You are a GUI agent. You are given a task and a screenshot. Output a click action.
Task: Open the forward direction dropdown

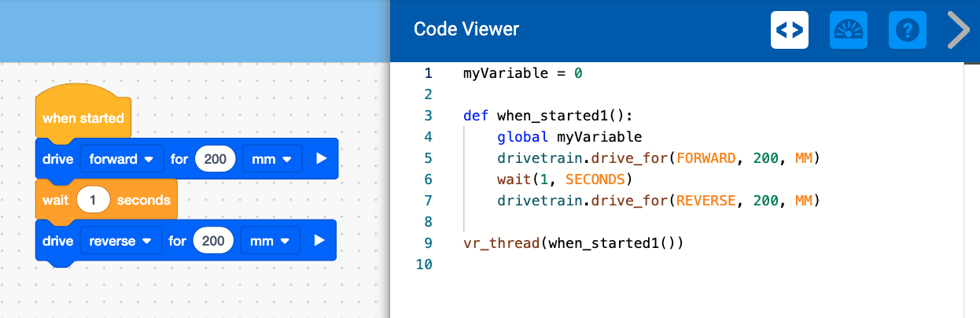121,159
